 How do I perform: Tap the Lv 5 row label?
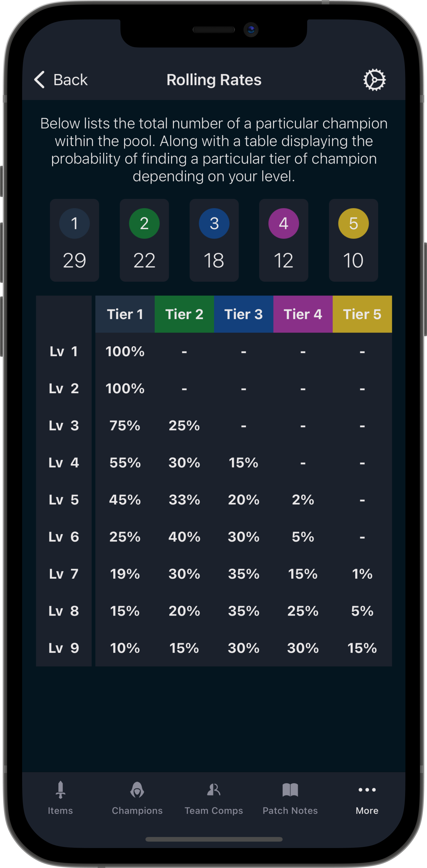point(64,499)
